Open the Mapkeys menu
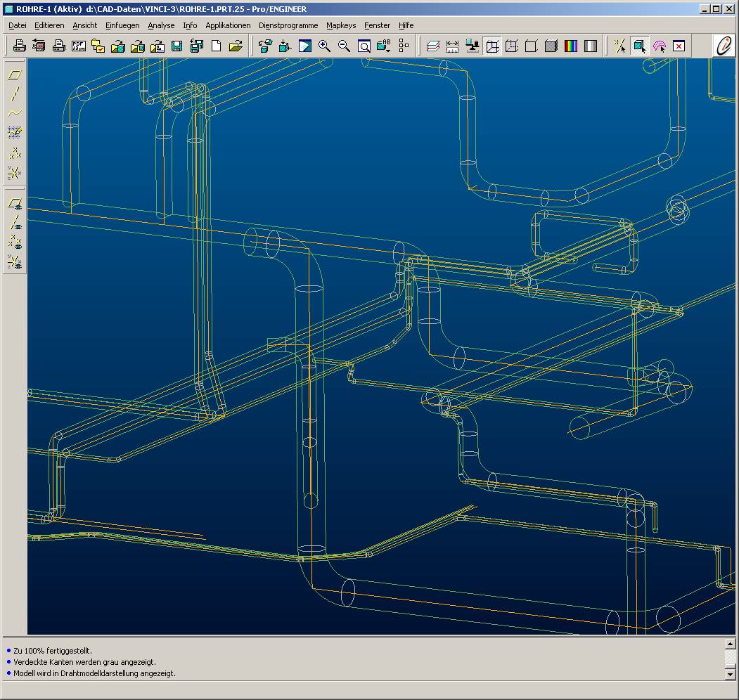Viewport: 739px width, 700px height. [x=341, y=25]
